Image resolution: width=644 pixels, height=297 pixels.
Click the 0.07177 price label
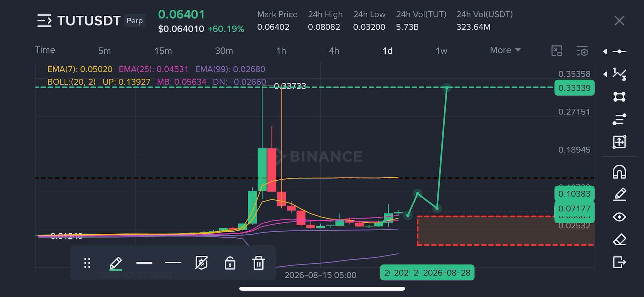(574, 209)
